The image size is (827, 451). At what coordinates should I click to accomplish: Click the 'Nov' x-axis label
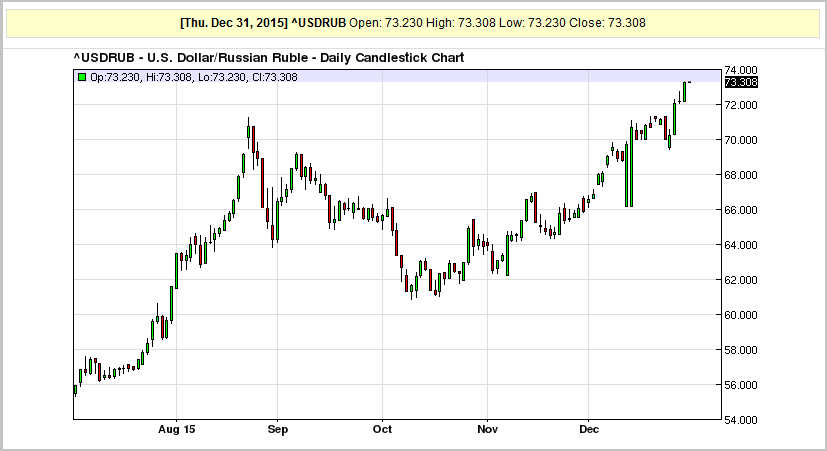click(x=487, y=429)
